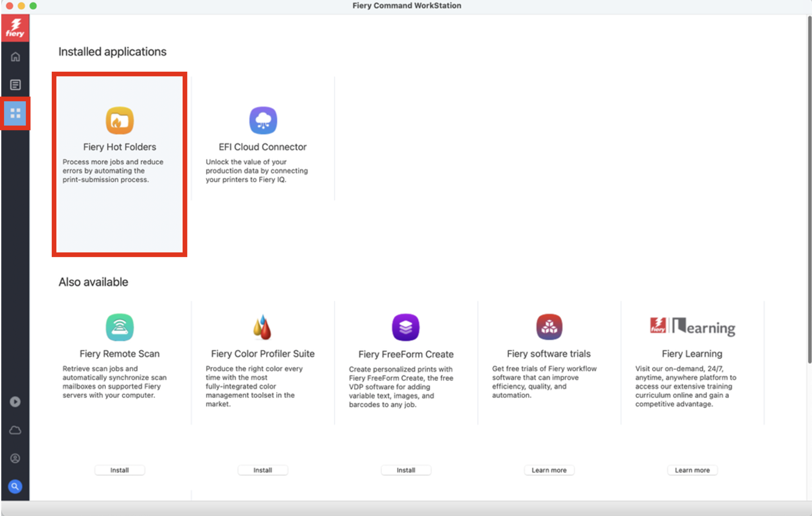This screenshot has height=516, width=812.
Task: Click the Fiery Learning logo
Action: (x=693, y=326)
